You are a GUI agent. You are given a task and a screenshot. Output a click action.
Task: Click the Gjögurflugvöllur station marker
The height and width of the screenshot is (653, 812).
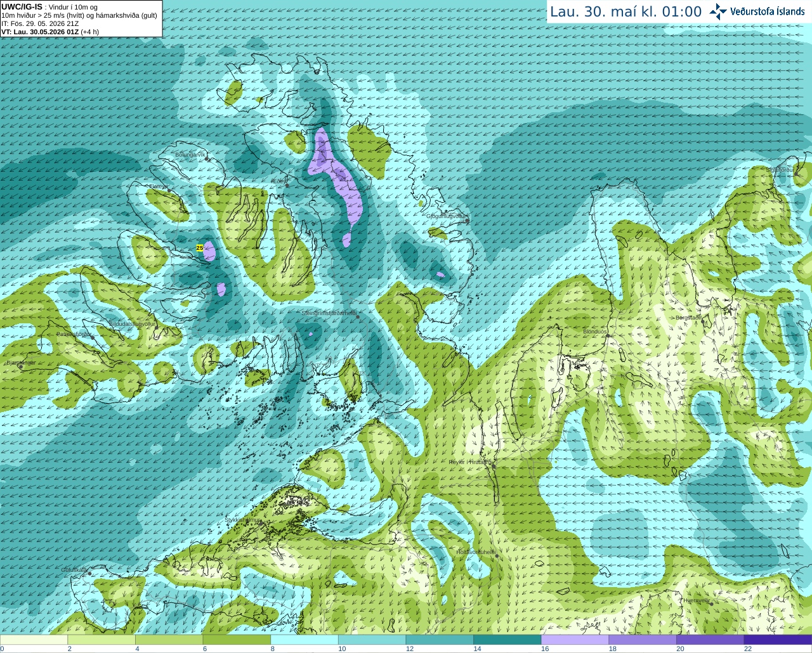(467, 219)
